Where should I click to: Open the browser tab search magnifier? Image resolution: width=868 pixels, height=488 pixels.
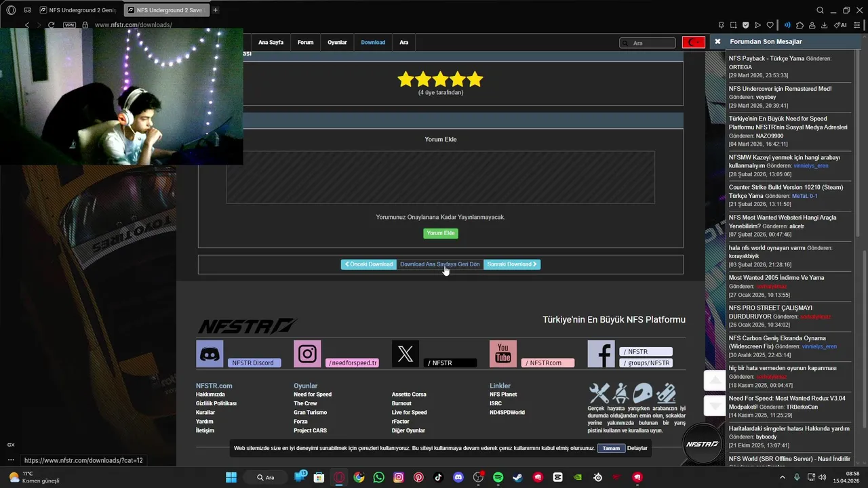pyautogui.click(x=820, y=10)
